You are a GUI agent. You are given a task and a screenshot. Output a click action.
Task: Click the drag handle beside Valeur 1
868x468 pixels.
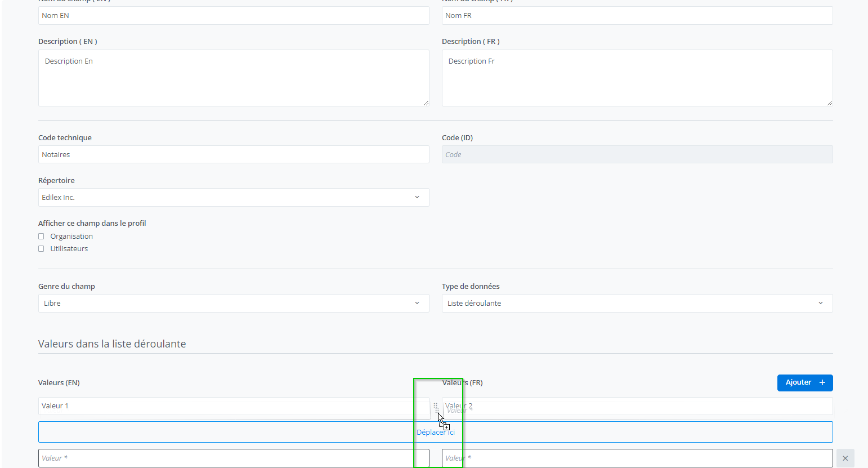pos(435,406)
